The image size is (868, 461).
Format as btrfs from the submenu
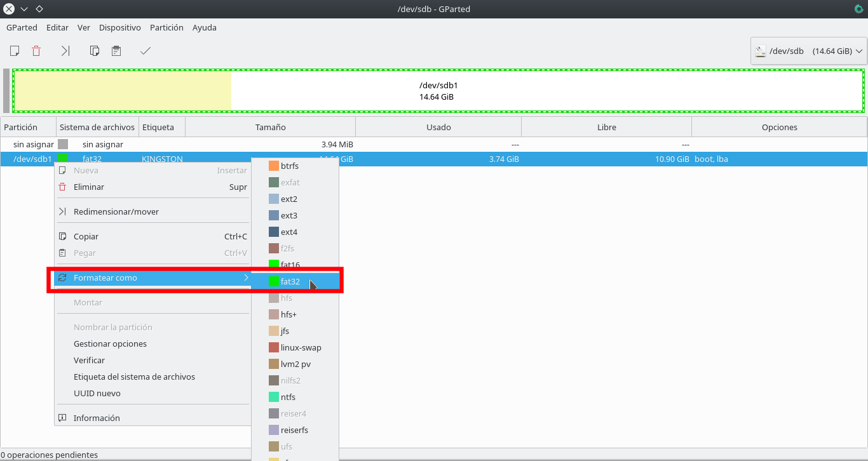[x=295, y=166]
